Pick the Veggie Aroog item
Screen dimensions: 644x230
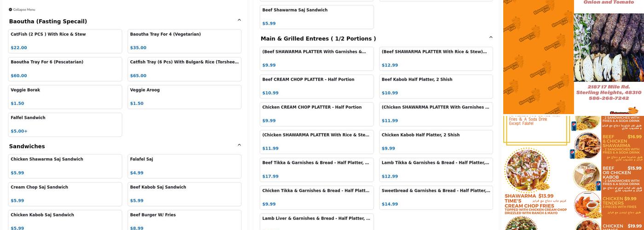click(x=184, y=97)
